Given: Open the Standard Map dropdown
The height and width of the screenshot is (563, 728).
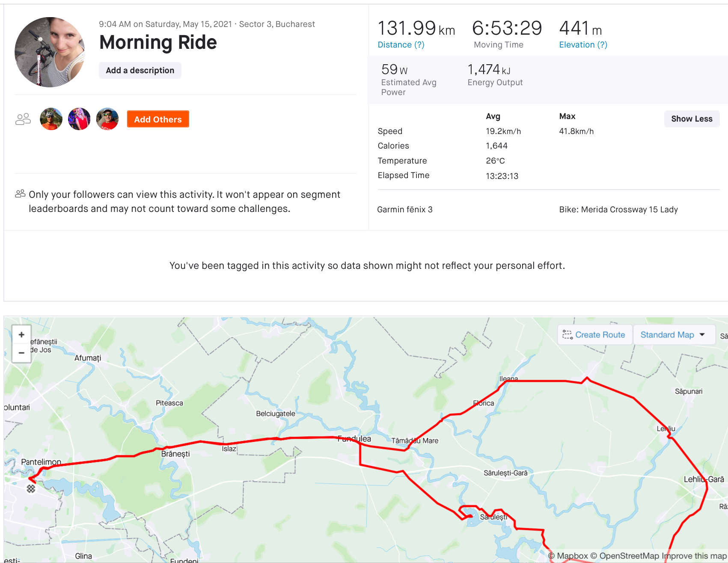Looking at the screenshot, I should (672, 335).
